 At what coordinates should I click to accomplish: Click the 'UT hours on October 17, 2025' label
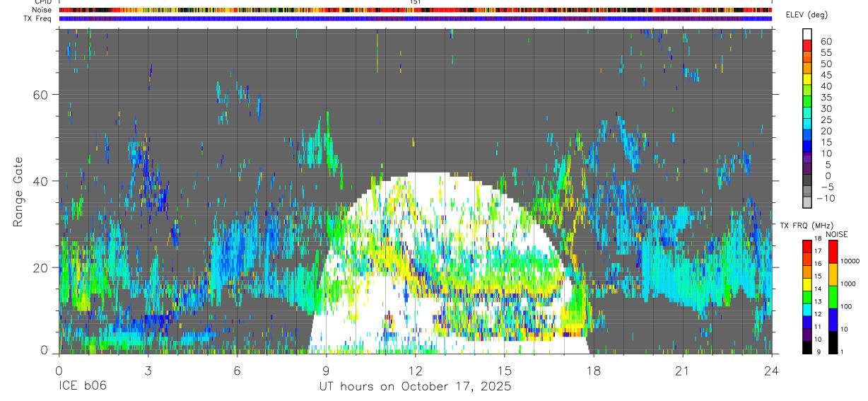click(x=415, y=387)
